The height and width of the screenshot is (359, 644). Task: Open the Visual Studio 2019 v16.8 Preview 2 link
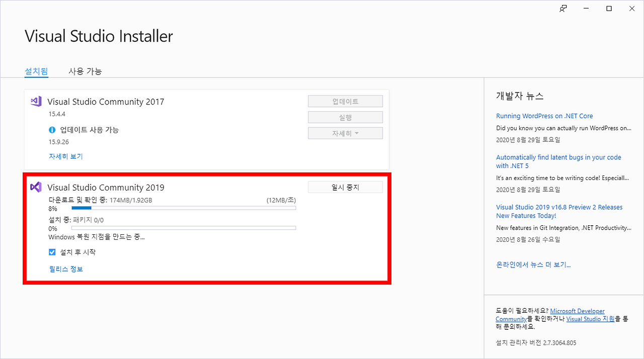[x=559, y=211]
